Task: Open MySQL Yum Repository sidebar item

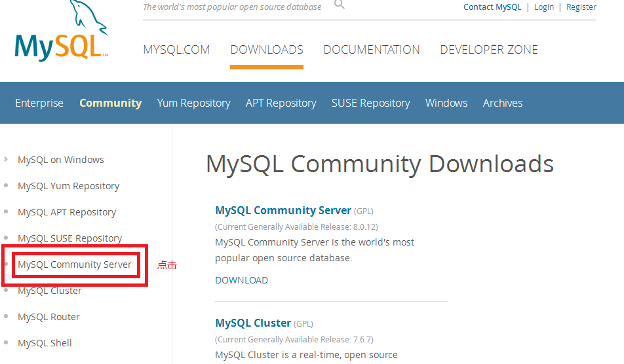Action: (x=68, y=186)
